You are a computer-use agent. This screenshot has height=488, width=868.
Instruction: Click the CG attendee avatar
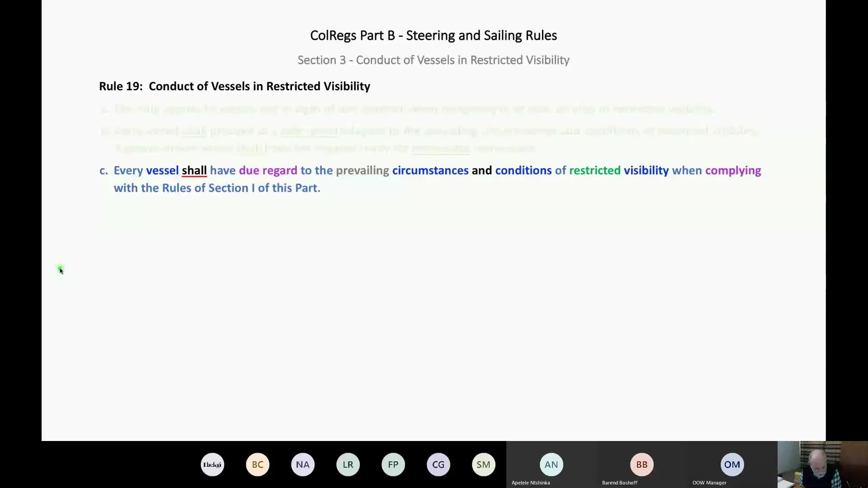coord(438,465)
